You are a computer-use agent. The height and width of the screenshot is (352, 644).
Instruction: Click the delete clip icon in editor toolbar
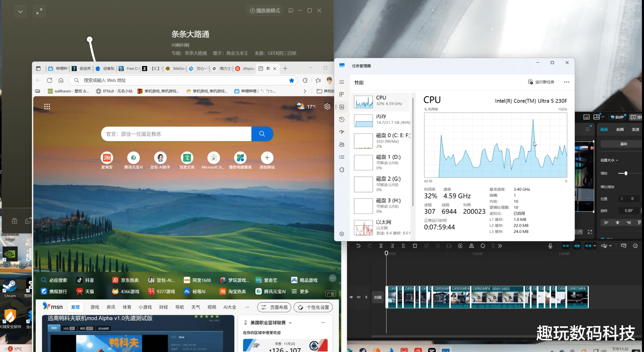pyautogui.click(x=415, y=246)
